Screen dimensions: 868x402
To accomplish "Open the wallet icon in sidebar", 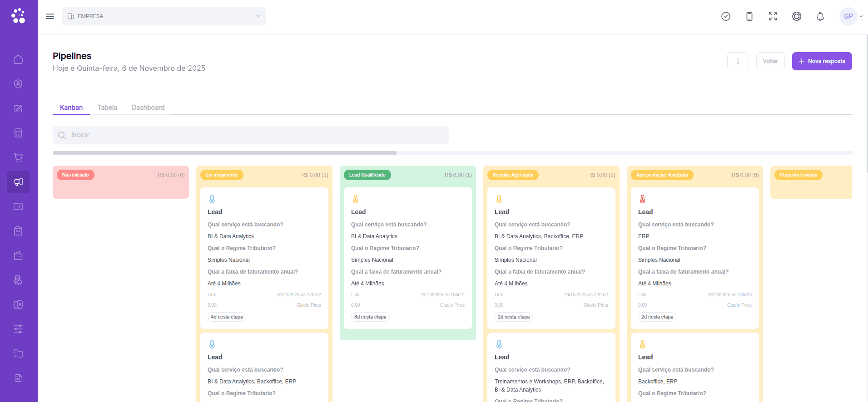I will coord(18,255).
